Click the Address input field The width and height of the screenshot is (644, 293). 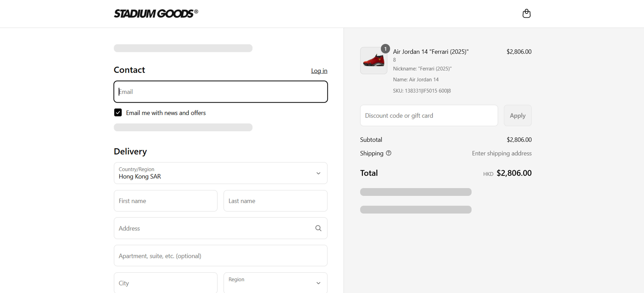tap(221, 228)
